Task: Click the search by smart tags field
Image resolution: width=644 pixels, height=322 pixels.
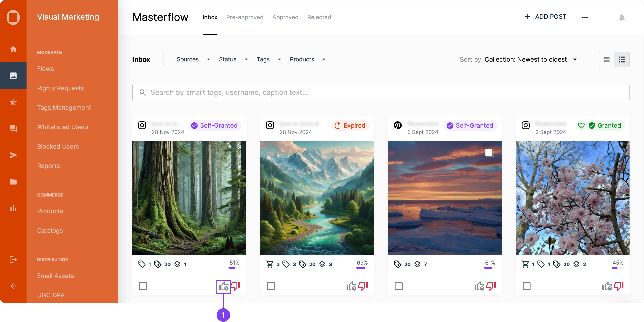Action: [381, 92]
